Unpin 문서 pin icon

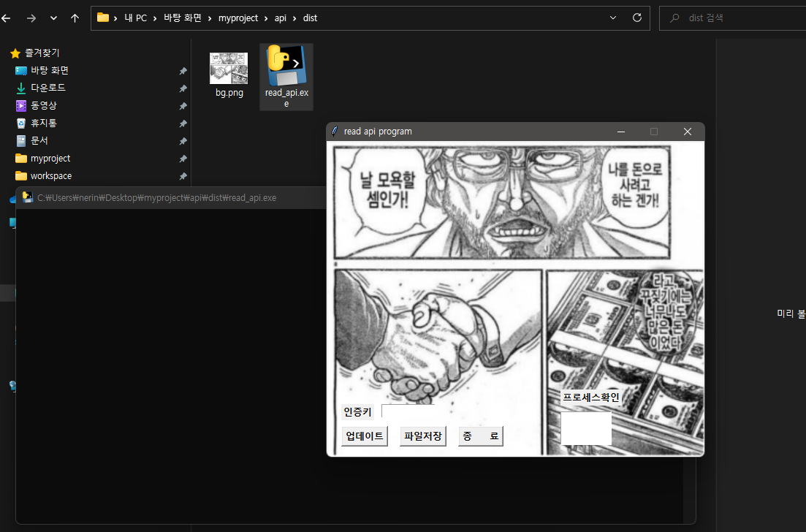183,141
